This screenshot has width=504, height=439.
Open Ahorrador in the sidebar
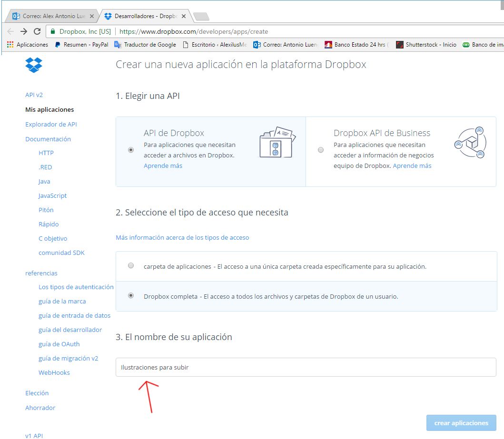point(40,408)
